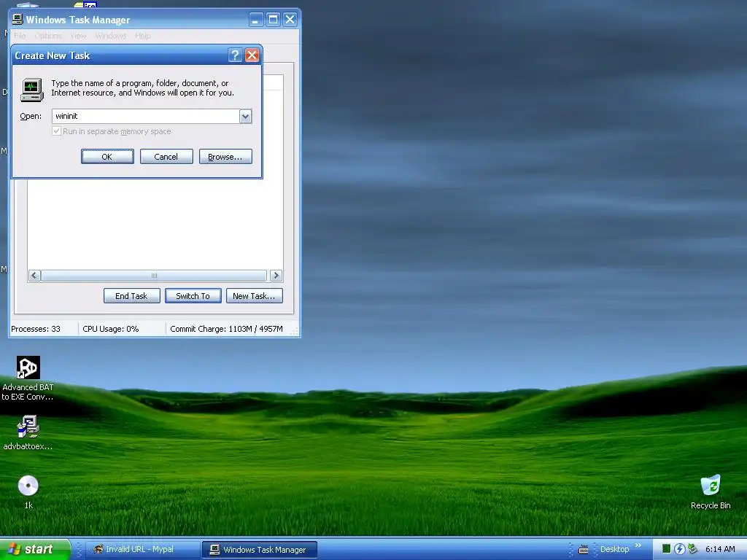Click the Commit Charge status bar entry

point(226,329)
